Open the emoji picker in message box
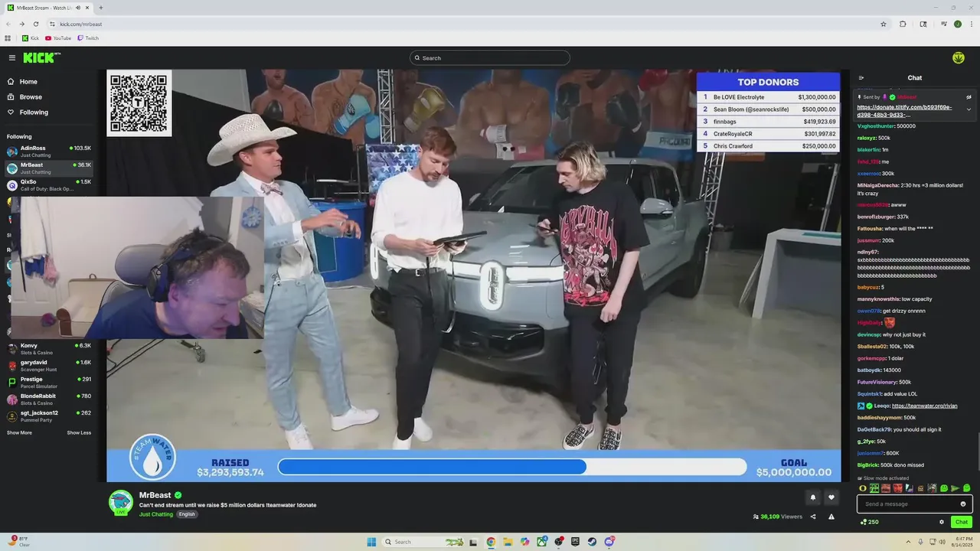The width and height of the screenshot is (980, 551). tap(963, 504)
